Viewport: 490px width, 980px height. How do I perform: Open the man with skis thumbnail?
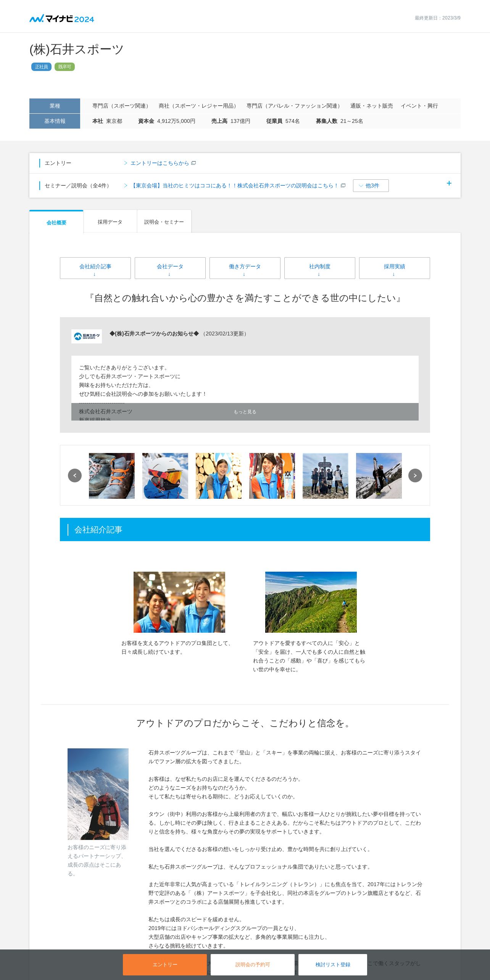[272, 475]
